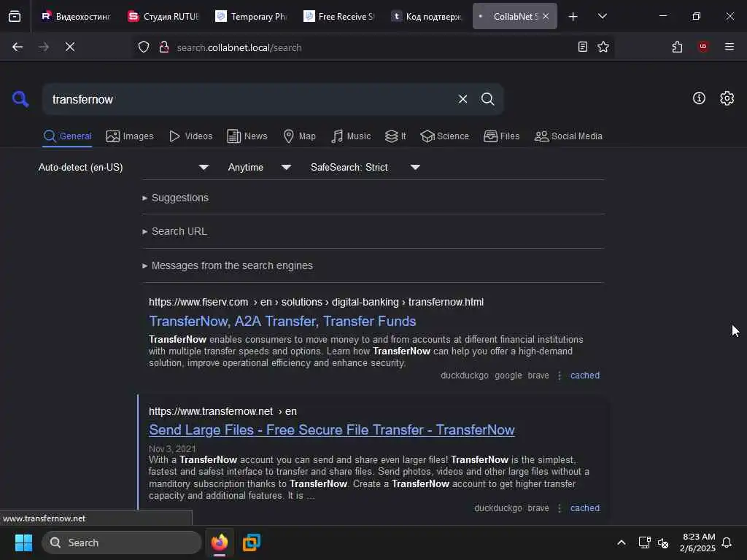
Task: Open the Map category tab
Action: (x=299, y=136)
